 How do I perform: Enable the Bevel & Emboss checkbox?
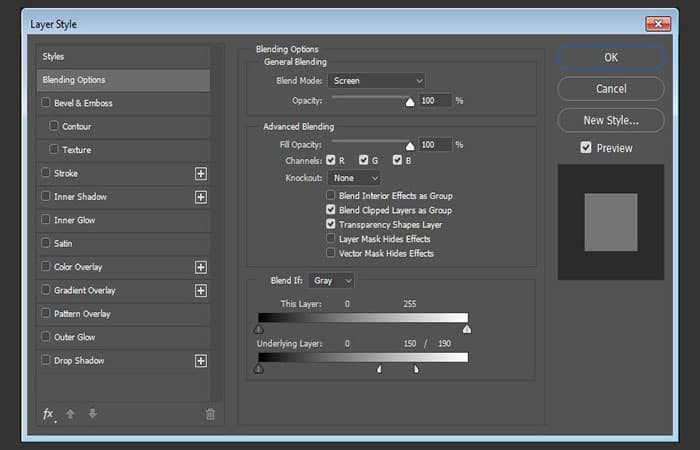(x=46, y=102)
